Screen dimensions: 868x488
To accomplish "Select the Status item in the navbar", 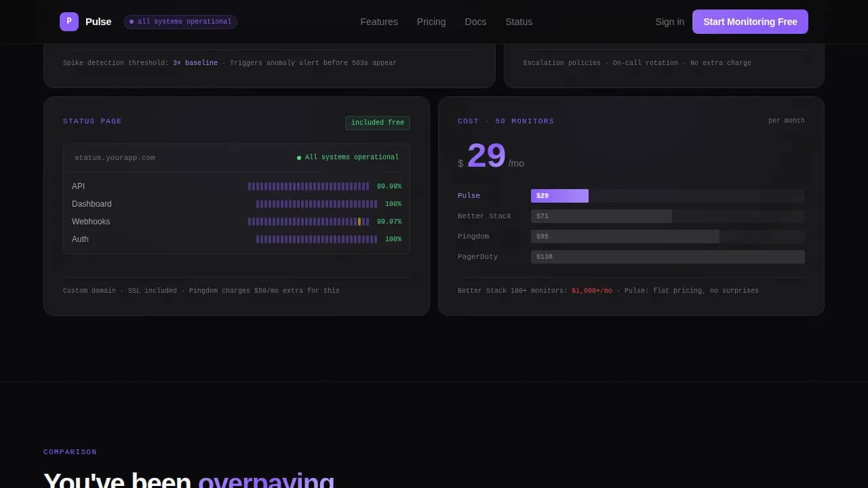I will [x=519, y=22].
